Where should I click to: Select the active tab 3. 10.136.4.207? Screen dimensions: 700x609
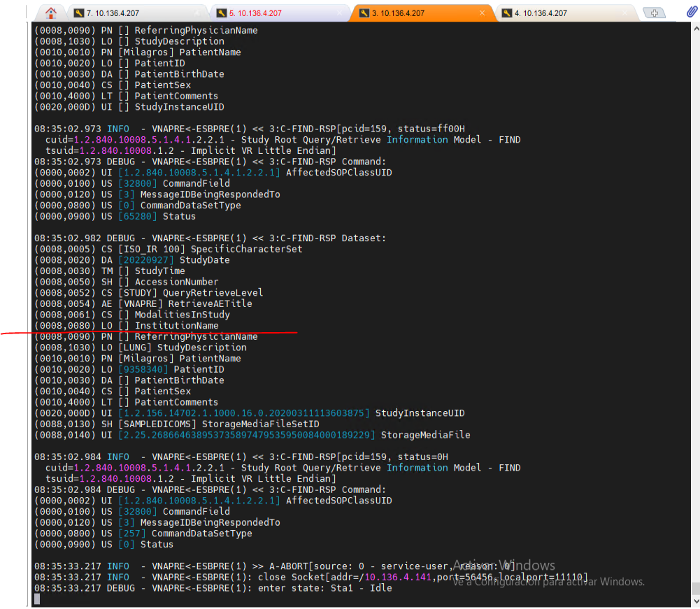coord(399,13)
